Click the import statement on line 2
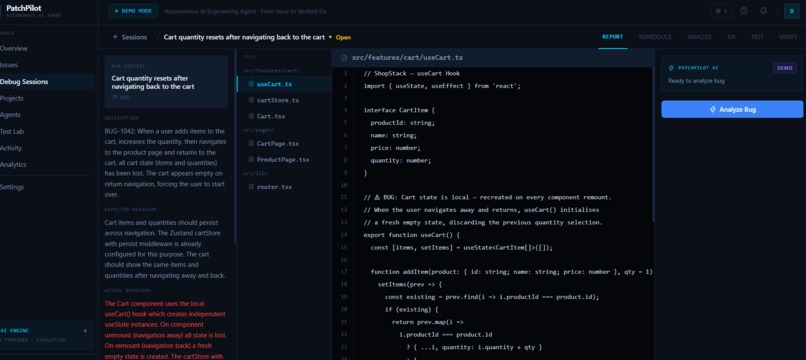Viewport: 806px width, 360px height. pos(442,86)
